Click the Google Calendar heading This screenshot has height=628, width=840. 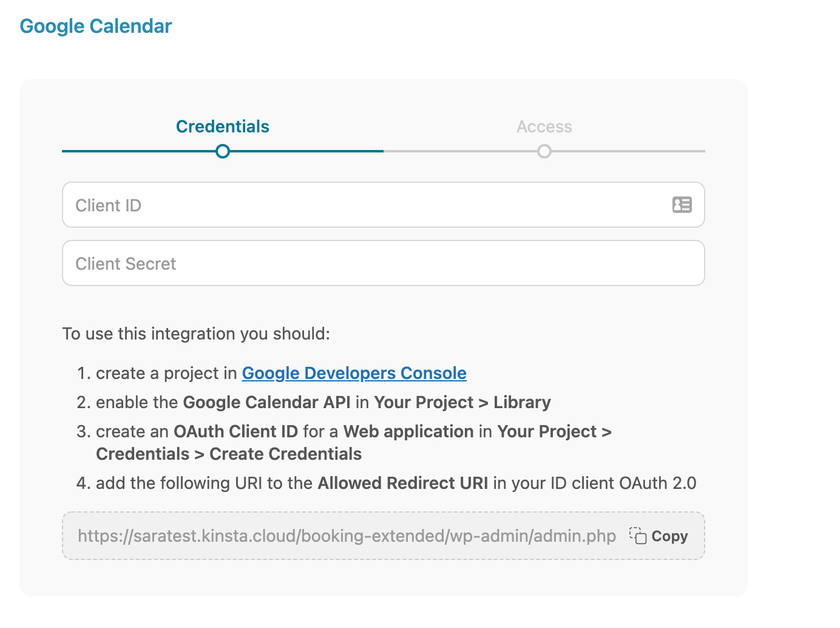[96, 26]
